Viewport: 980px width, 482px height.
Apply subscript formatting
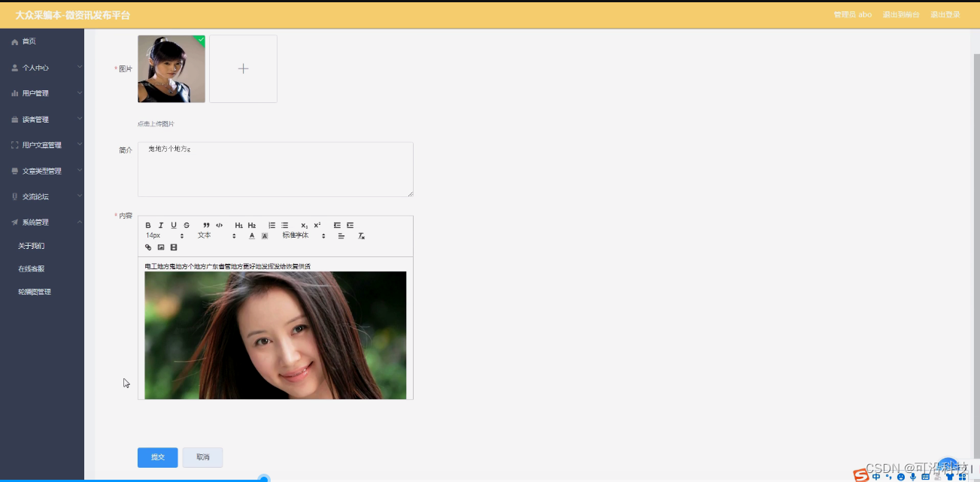304,226
